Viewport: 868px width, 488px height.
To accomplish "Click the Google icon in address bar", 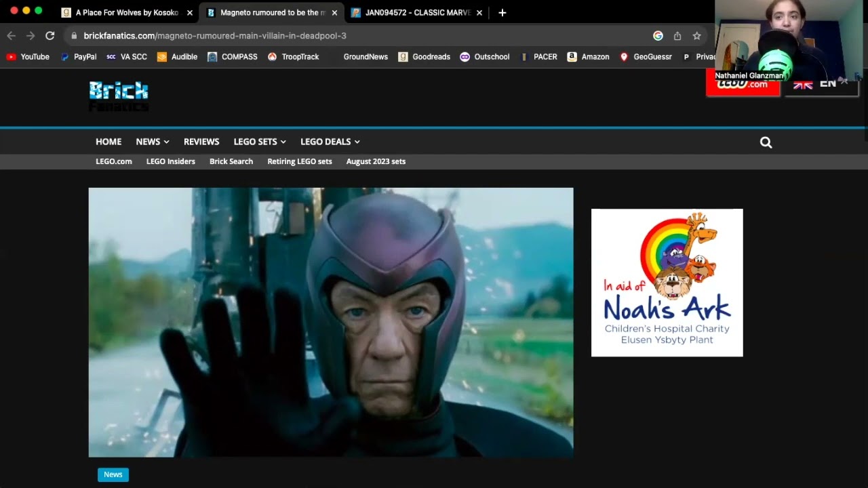I will [x=658, y=35].
